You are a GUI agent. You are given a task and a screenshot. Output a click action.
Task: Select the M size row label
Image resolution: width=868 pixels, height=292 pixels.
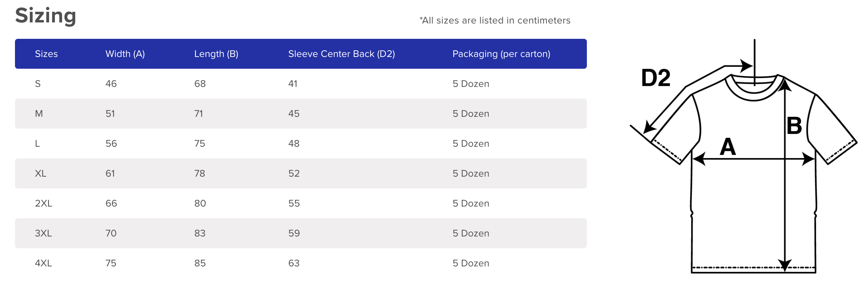click(39, 114)
